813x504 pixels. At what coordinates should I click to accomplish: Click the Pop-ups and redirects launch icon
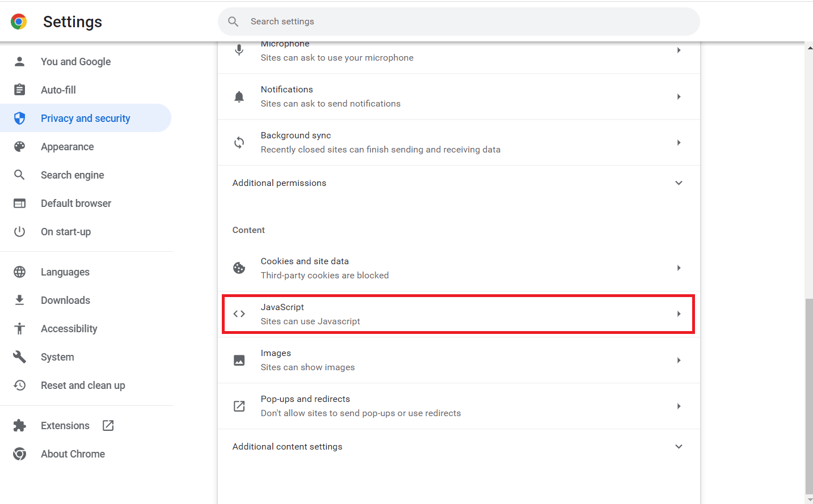click(x=239, y=406)
